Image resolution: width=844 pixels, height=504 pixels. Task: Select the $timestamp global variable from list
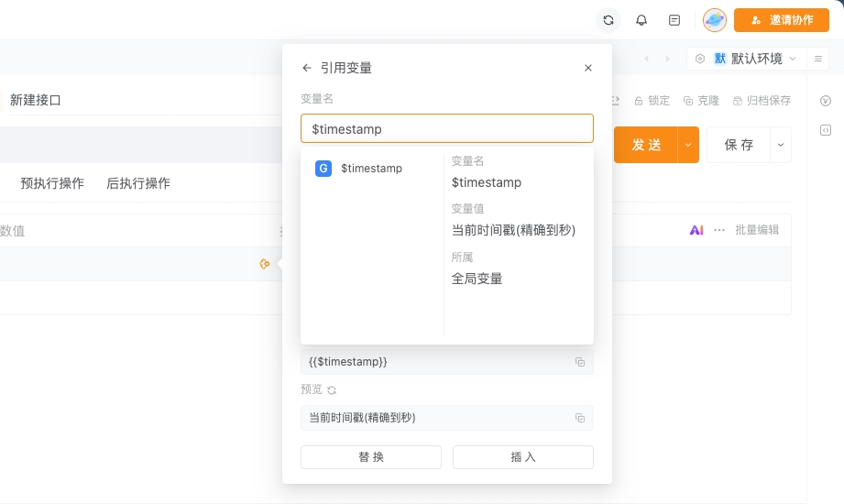click(371, 169)
